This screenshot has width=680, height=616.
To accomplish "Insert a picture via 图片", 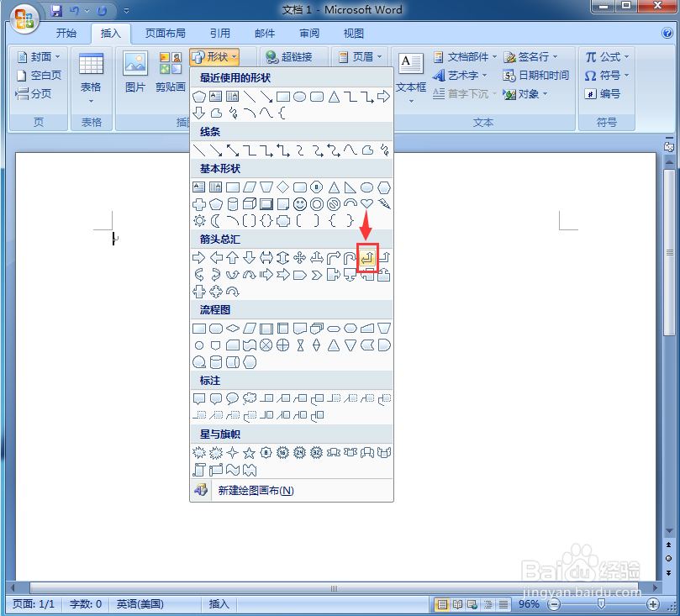I will click(134, 71).
